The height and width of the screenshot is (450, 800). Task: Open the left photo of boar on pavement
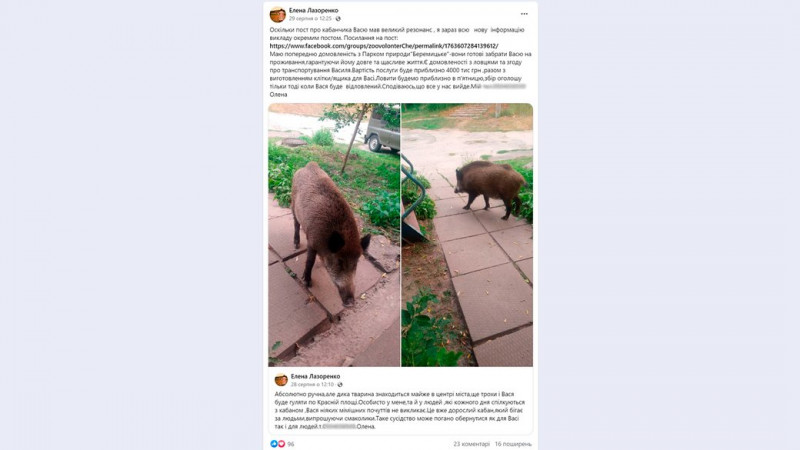334,235
